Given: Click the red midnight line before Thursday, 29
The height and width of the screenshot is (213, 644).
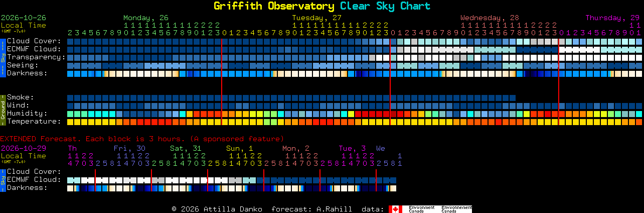Looking at the screenshot, I should click(559, 81).
